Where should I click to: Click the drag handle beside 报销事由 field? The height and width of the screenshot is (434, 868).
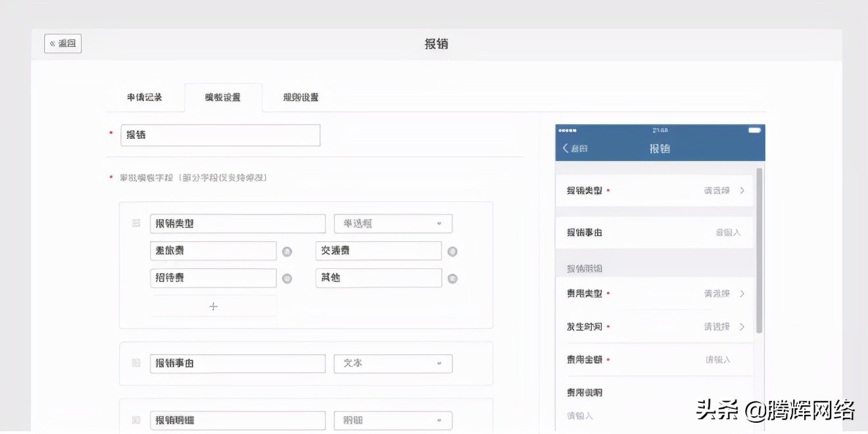(136, 362)
